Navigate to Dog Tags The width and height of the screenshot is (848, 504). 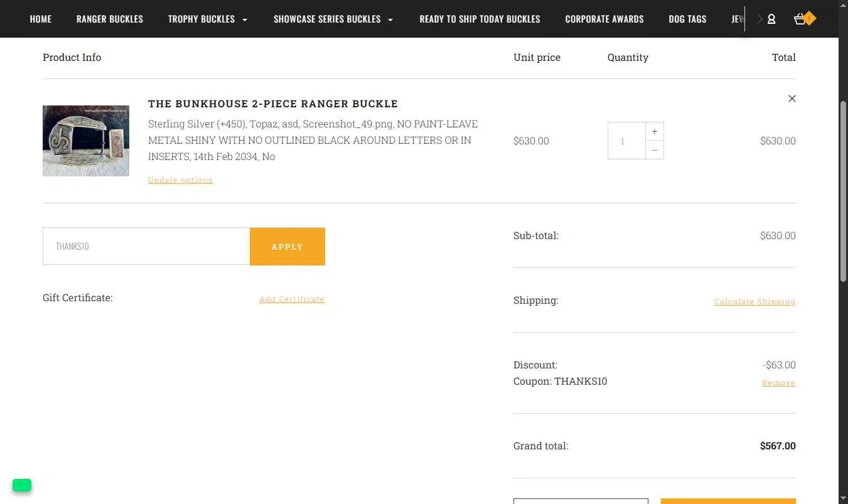(x=687, y=19)
